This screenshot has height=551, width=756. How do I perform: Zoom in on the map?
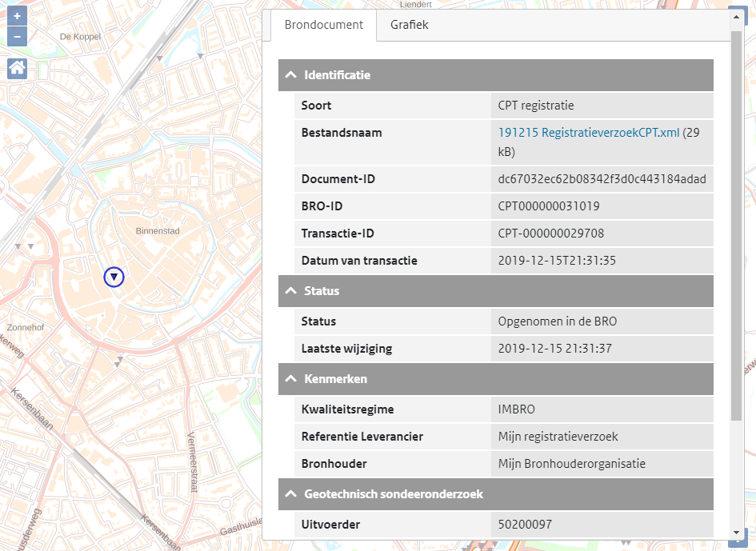(x=17, y=14)
